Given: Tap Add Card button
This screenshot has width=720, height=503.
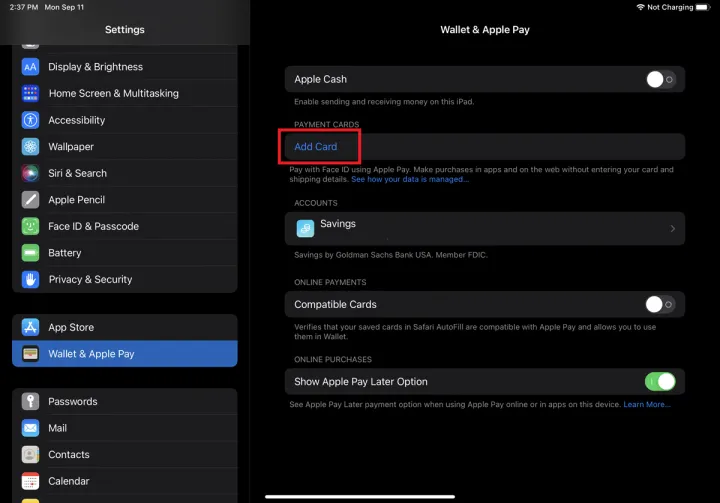Looking at the screenshot, I should click(316, 147).
